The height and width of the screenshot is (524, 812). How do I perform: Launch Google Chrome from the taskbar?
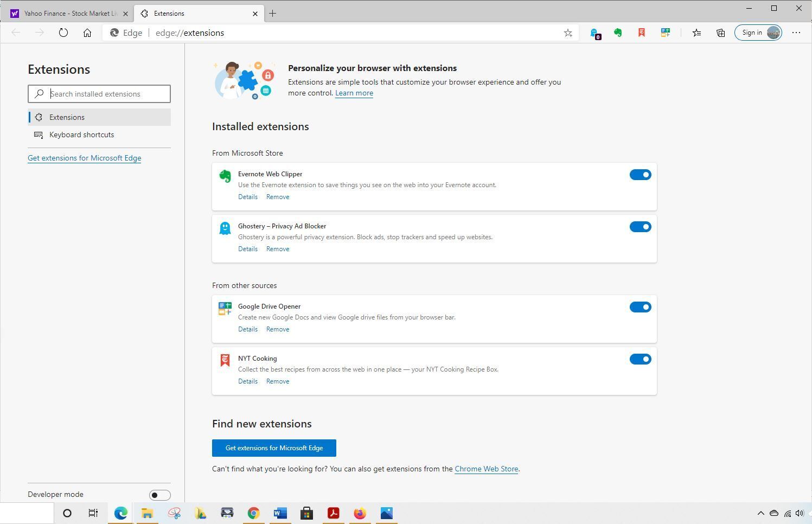click(x=253, y=513)
